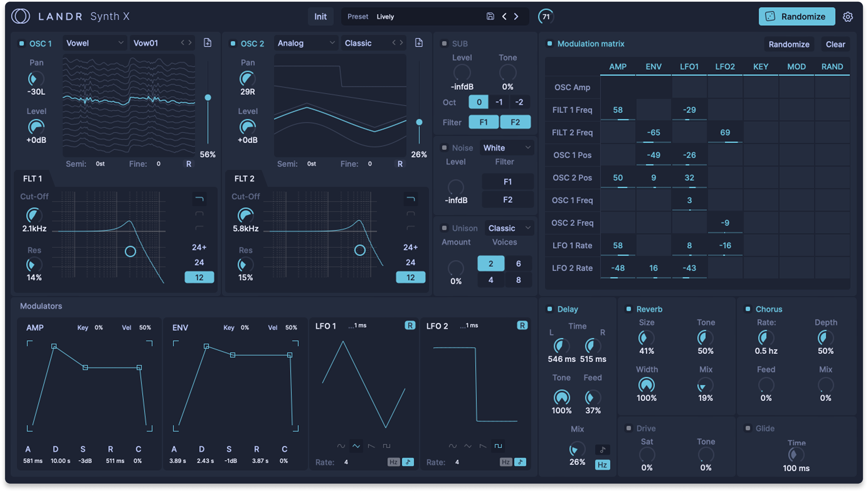The image size is (868, 492).
Task: Expand the Noise White type dropdown
Action: (507, 148)
